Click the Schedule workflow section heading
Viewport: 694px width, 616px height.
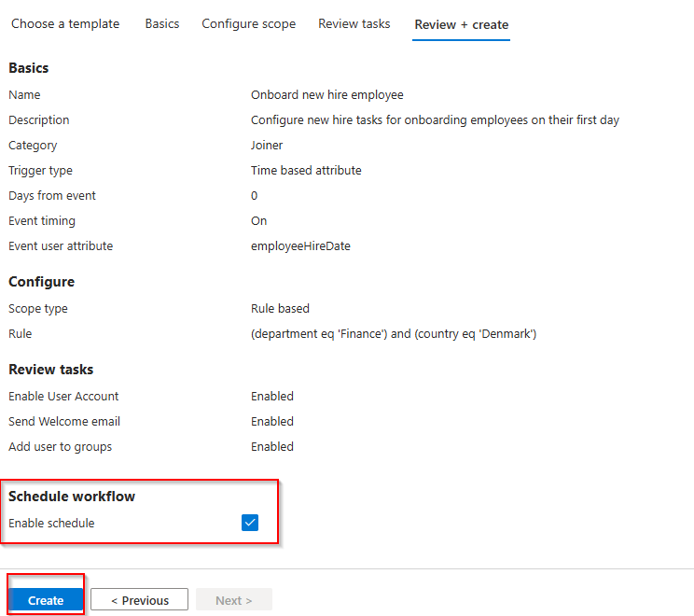(x=72, y=497)
